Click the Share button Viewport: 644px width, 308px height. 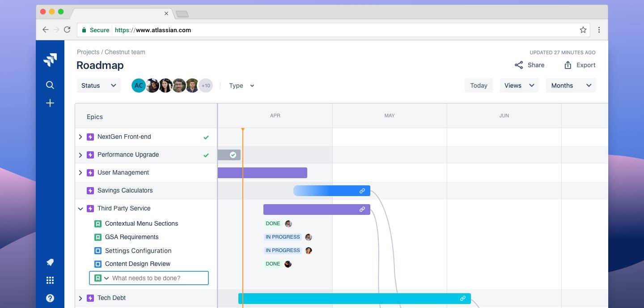[x=530, y=65]
